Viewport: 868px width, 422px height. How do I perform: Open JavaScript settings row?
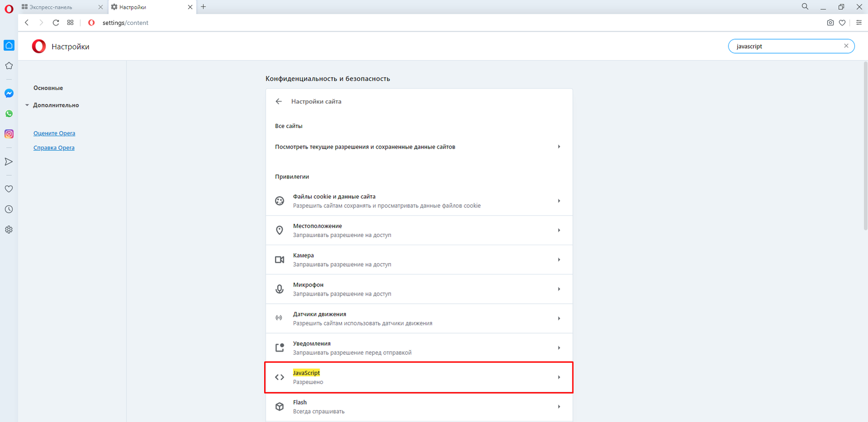[418, 378]
